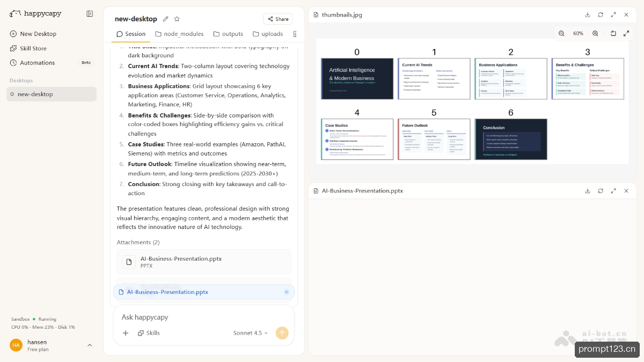Click the Benefits & Challenges slide thumbnail
Viewport: 644px width, 362px height.
(588, 78)
